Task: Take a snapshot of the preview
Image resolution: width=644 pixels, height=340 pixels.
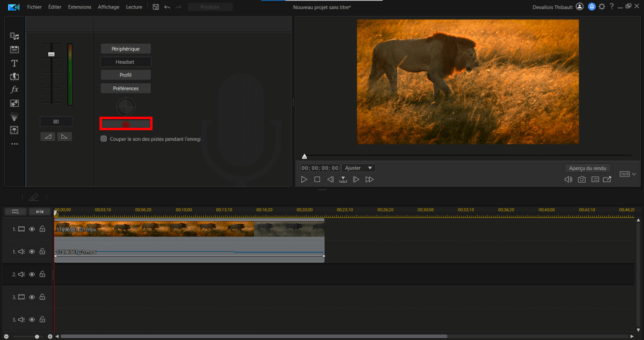Action: [582, 179]
